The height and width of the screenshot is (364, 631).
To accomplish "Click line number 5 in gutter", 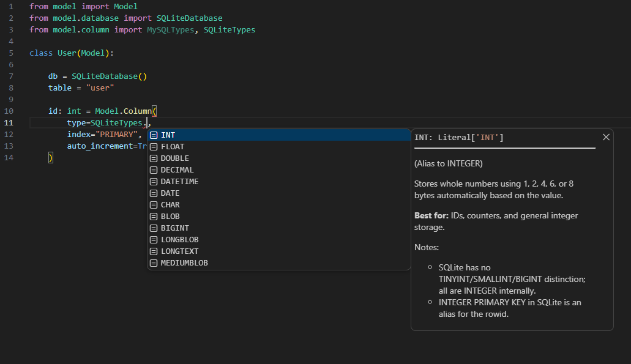I will tap(11, 53).
